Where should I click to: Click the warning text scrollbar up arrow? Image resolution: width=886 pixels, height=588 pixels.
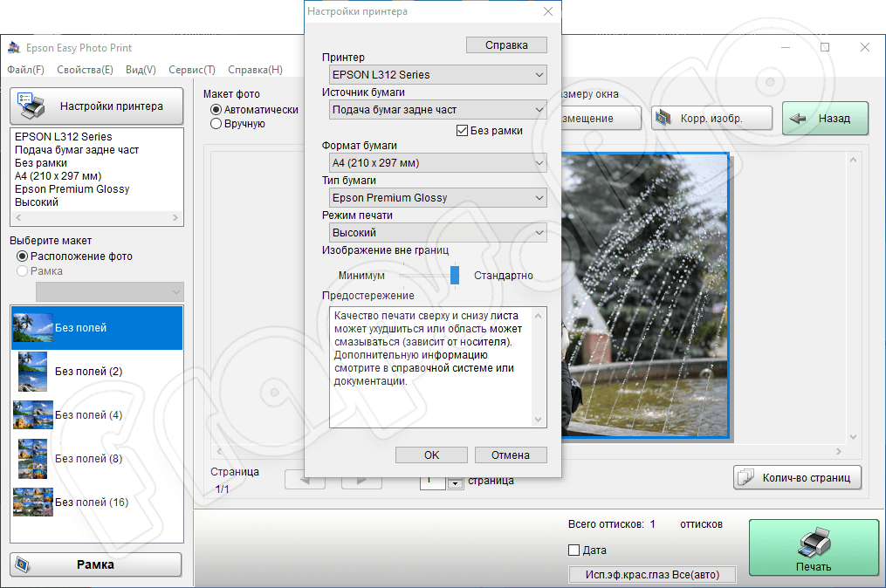(539, 316)
